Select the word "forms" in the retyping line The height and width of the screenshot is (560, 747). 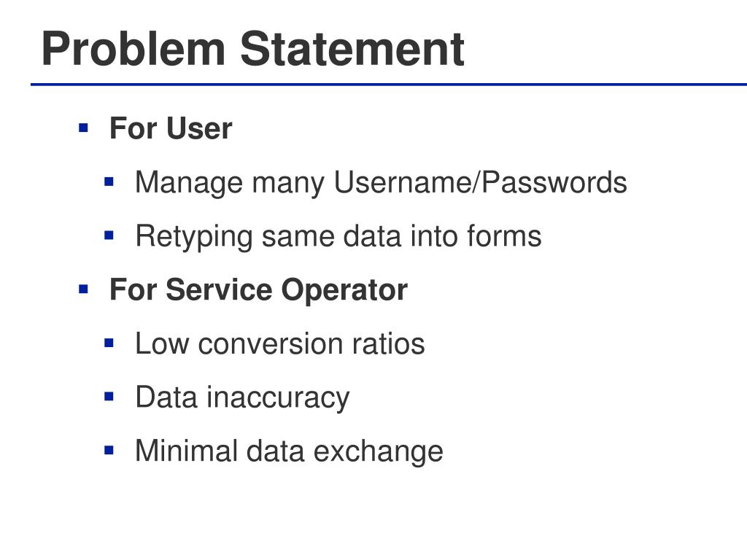pyautogui.click(x=504, y=236)
